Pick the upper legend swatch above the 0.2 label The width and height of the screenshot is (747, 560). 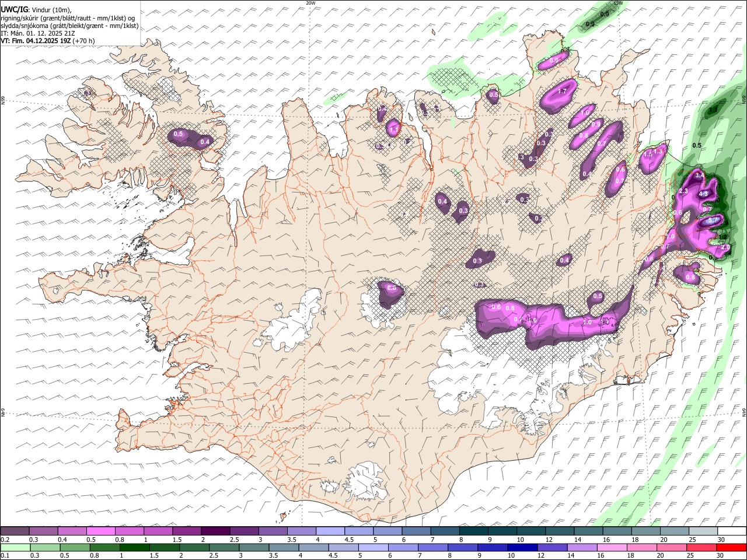tap(15, 531)
